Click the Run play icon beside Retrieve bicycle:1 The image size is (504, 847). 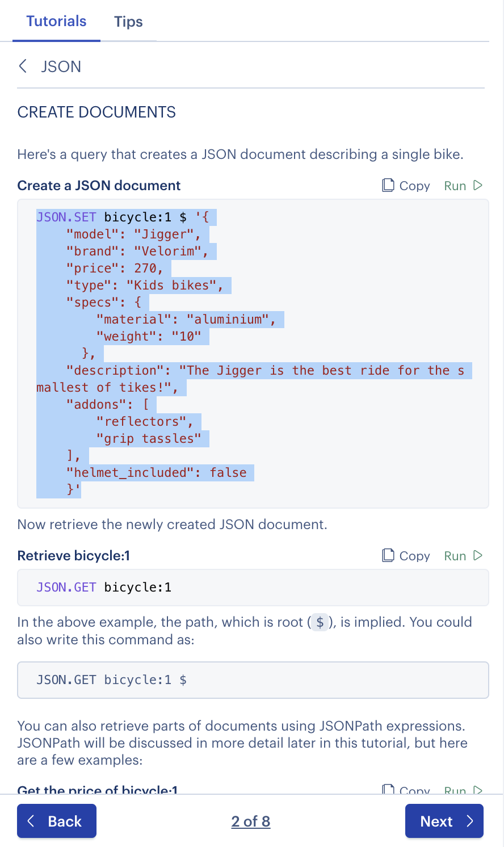point(478,555)
